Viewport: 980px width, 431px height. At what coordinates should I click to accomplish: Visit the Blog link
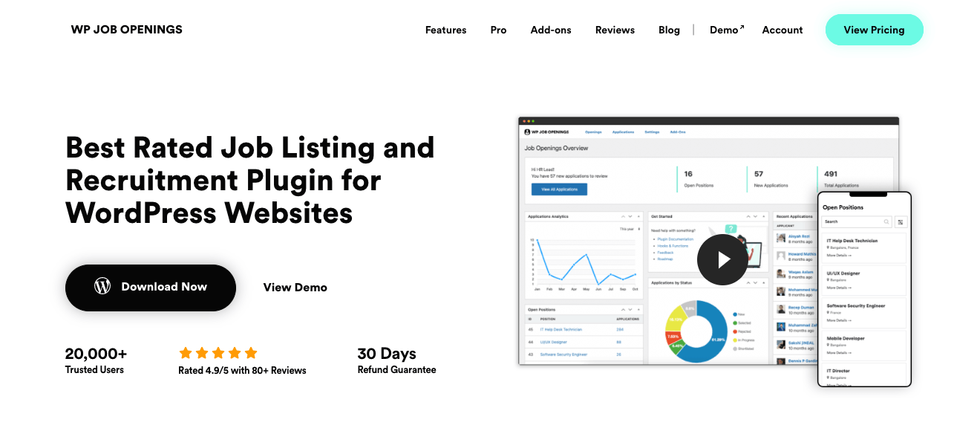click(x=669, y=30)
